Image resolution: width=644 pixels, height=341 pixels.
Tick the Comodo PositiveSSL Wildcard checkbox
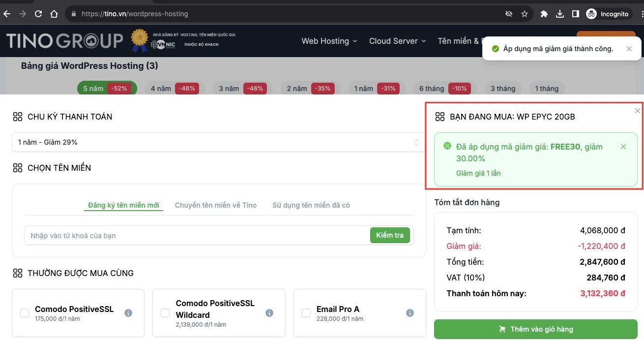165,313
